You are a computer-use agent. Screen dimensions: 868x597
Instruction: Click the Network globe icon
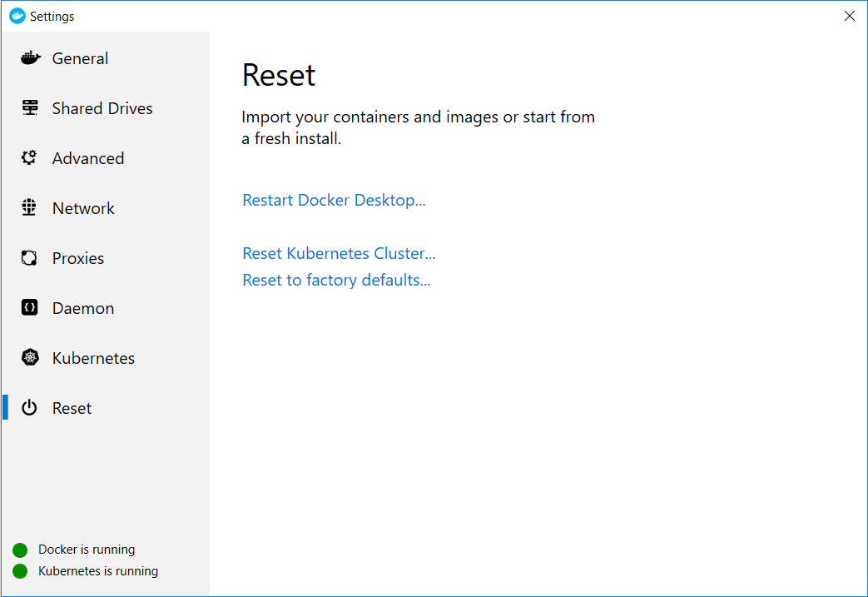(x=30, y=207)
